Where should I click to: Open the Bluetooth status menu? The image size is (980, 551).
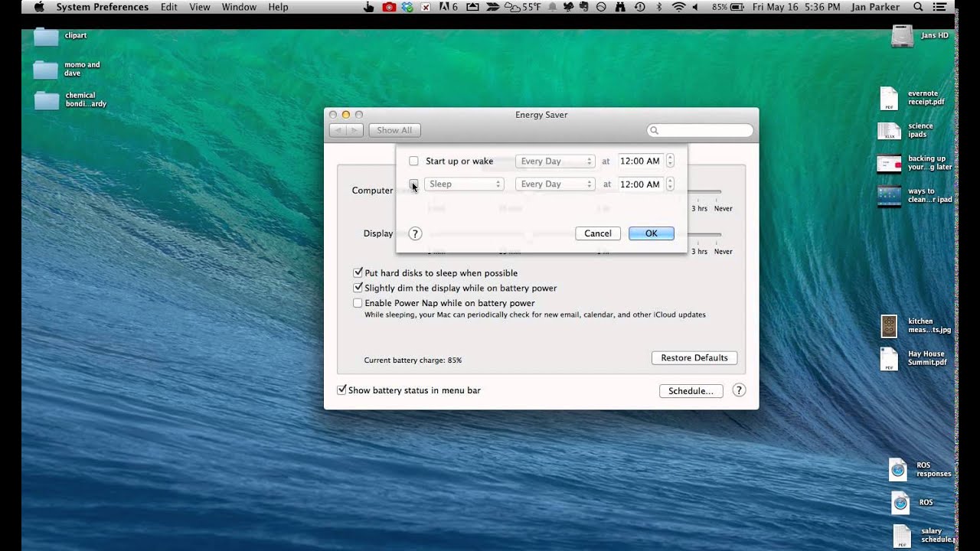click(659, 7)
